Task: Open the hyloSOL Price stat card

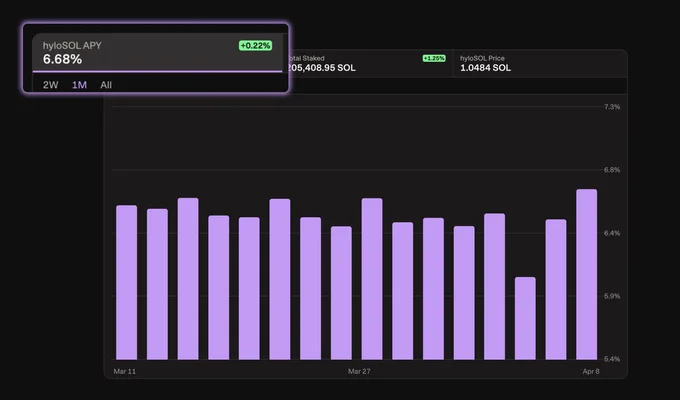Action: (x=540, y=64)
